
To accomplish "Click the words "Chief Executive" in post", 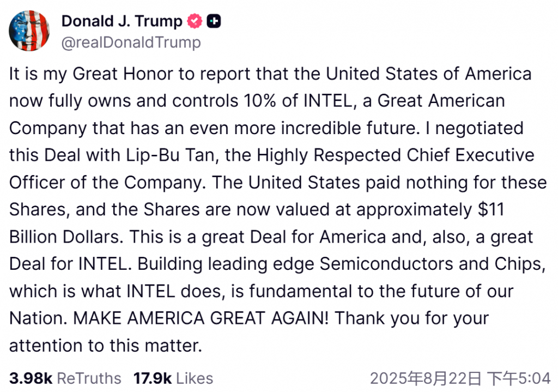I will click(x=470, y=155).
